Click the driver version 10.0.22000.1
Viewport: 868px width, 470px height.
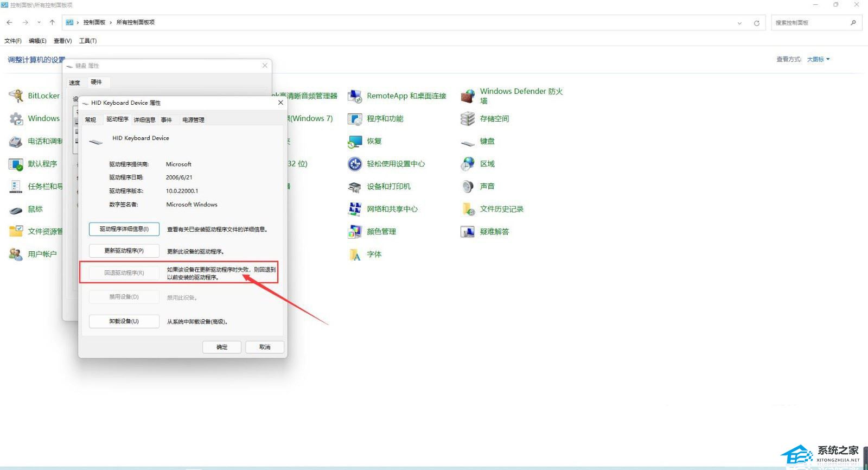tap(182, 191)
